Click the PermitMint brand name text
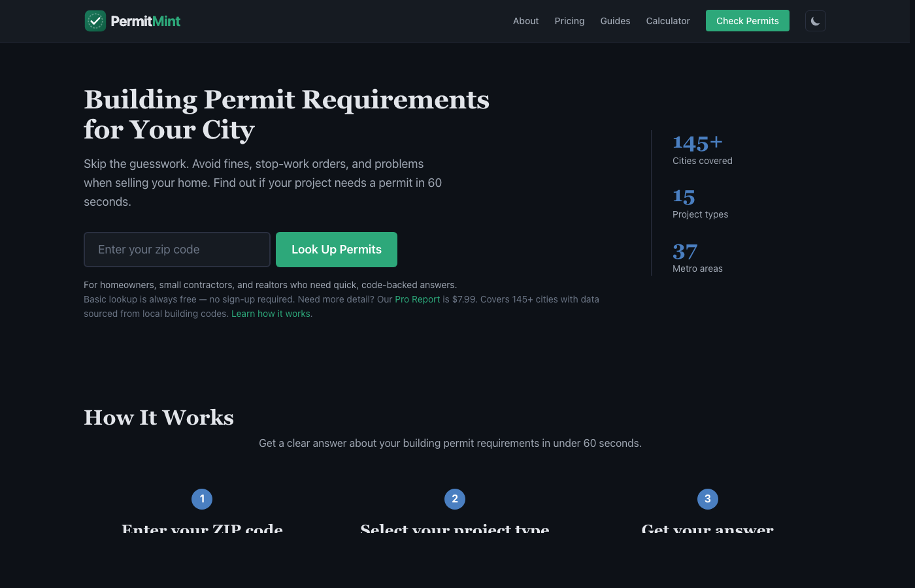The width and height of the screenshot is (915, 588). click(145, 20)
